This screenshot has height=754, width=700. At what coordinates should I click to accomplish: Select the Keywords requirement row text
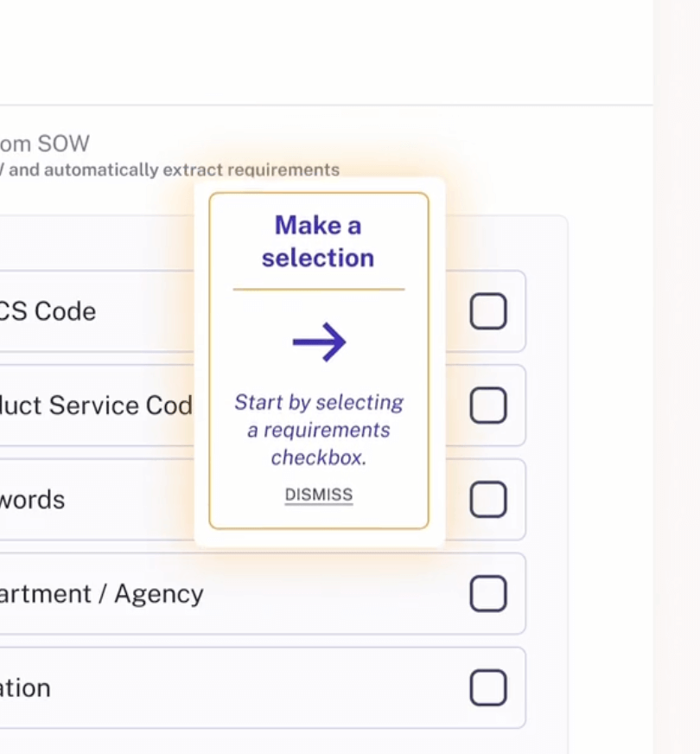[33, 500]
